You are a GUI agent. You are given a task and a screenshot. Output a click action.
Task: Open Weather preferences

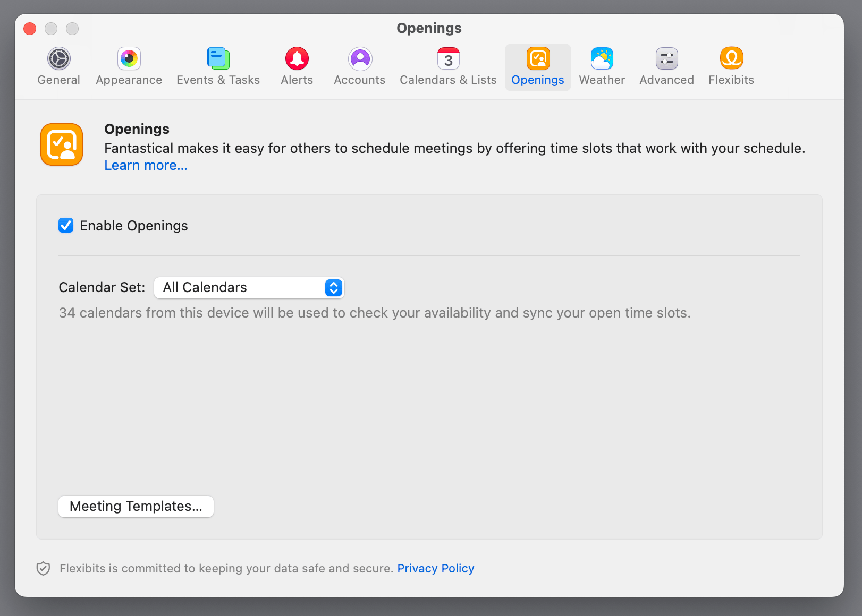pos(602,67)
